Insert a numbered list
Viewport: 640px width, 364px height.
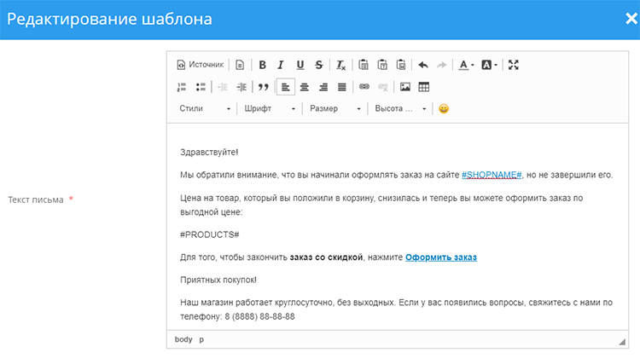coord(182,87)
